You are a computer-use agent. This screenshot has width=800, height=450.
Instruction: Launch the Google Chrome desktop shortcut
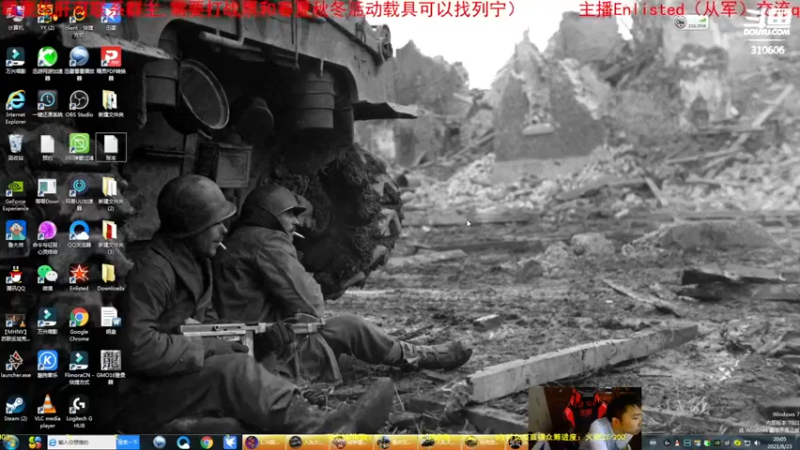tap(79, 324)
